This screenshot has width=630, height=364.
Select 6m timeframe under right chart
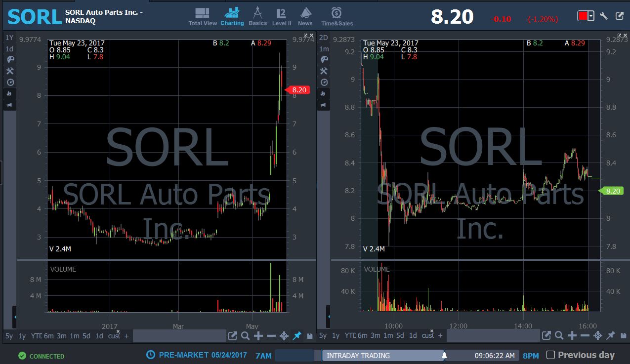pyautogui.click(x=362, y=336)
